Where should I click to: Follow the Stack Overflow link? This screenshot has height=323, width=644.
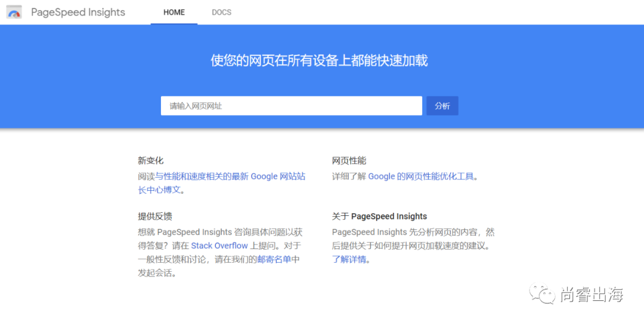219,246
